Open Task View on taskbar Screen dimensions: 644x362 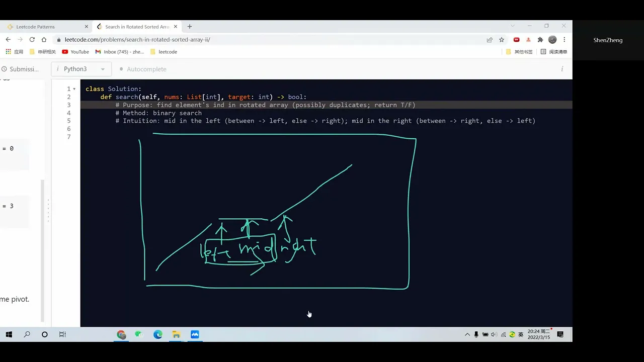(x=62, y=334)
